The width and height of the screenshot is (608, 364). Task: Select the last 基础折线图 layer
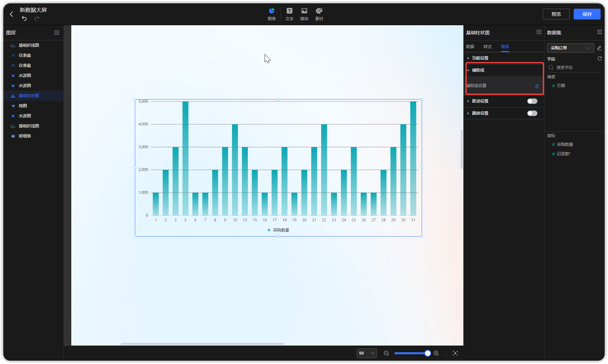pos(34,126)
